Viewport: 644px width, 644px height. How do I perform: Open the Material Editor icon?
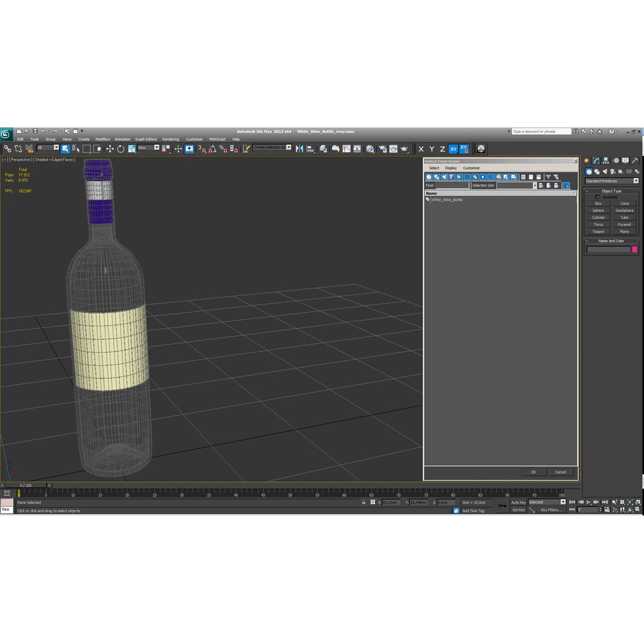(x=370, y=148)
